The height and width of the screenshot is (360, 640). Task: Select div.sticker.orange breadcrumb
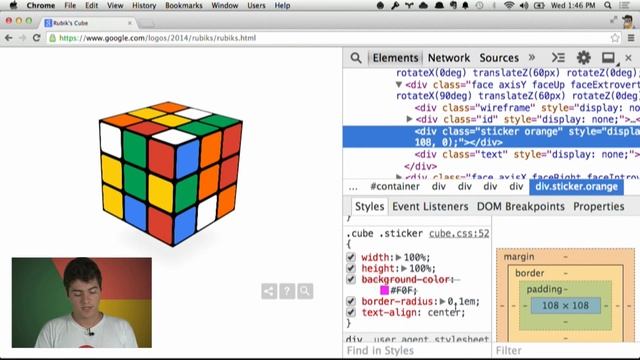[576, 187]
